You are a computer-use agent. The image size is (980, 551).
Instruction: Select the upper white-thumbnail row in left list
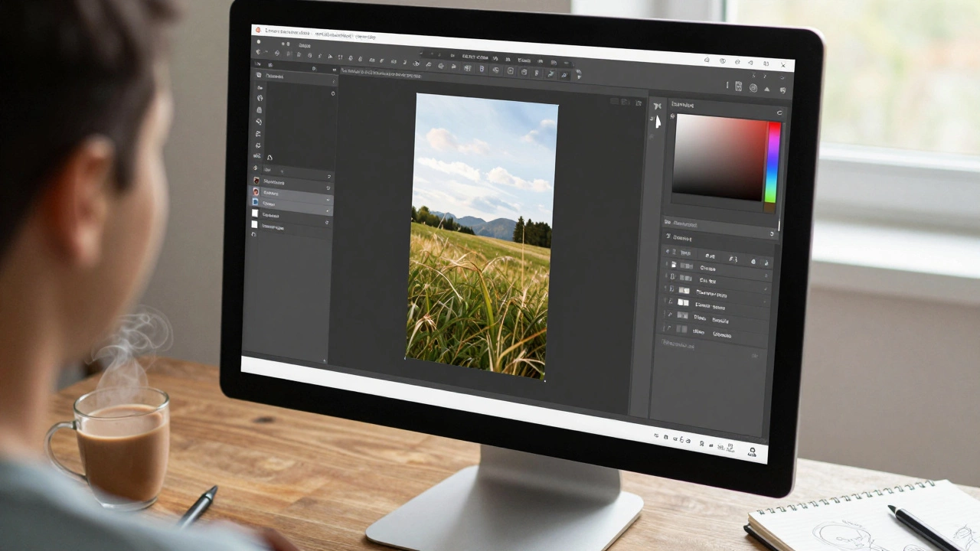click(291, 216)
